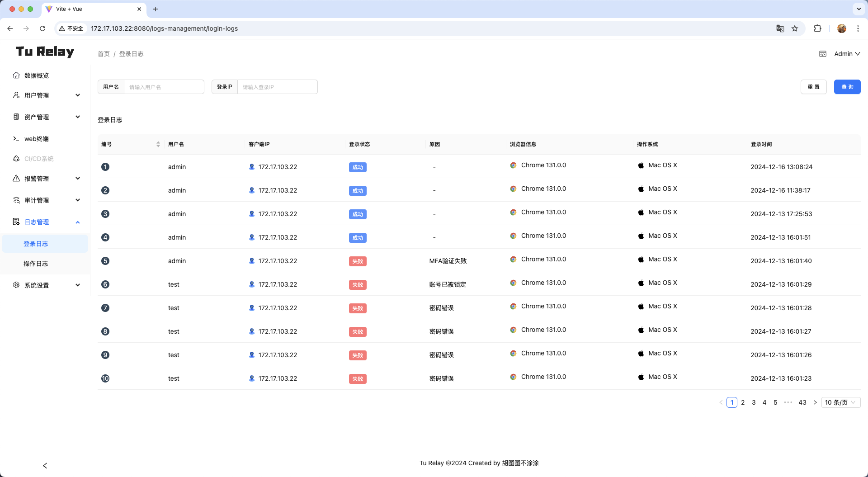Open the Admin user dropdown
This screenshot has height=477, width=868.
(x=847, y=54)
